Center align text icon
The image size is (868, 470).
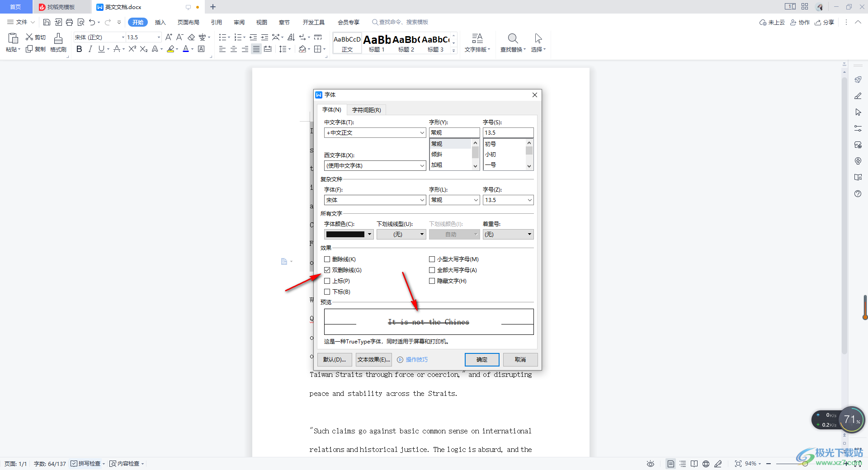234,49
